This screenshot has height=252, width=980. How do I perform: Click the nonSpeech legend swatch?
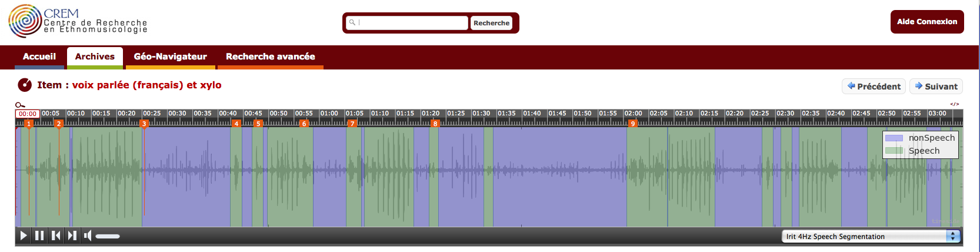pyautogui.click(x=894, y=138)
